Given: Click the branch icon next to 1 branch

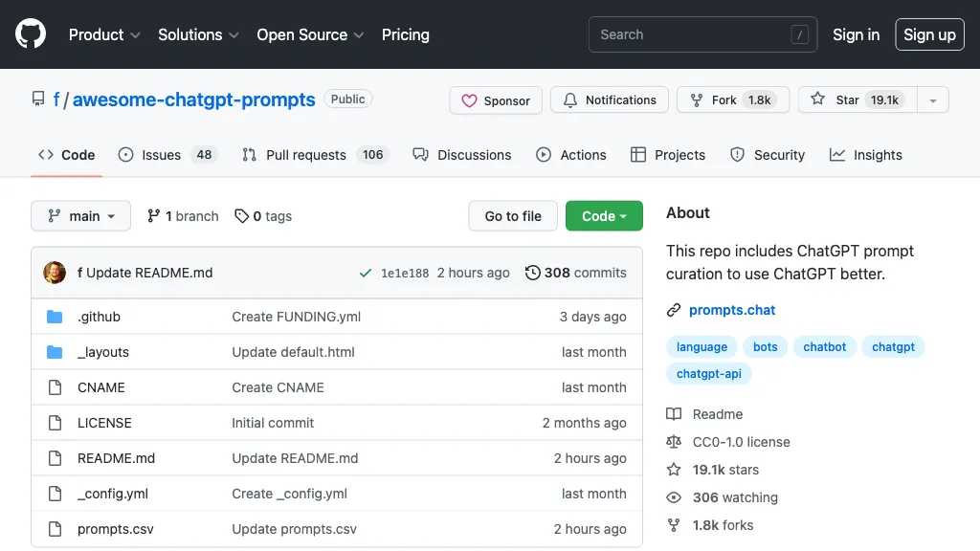Looking at the screenshot, I should coord(153,216).
